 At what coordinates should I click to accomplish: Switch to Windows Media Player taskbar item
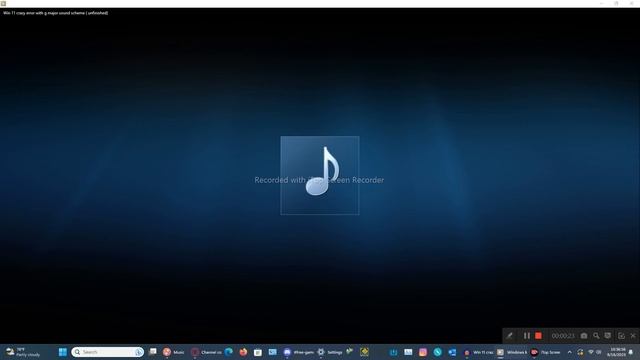(x=511, y=352)
